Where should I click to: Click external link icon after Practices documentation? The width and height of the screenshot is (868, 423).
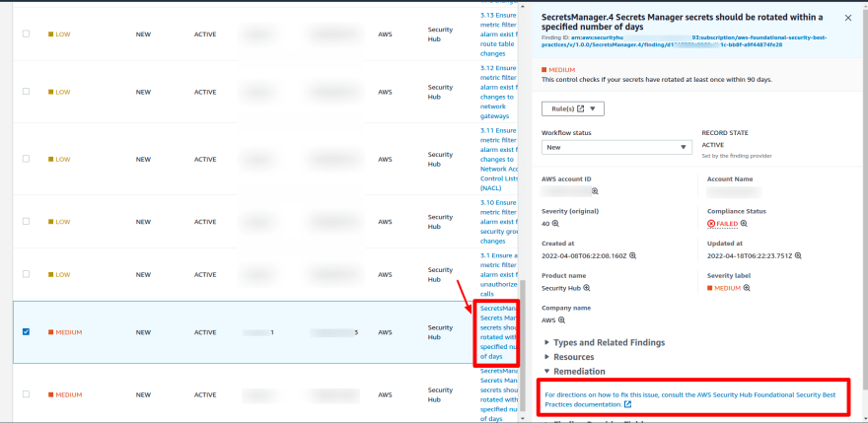coord(627,404)
